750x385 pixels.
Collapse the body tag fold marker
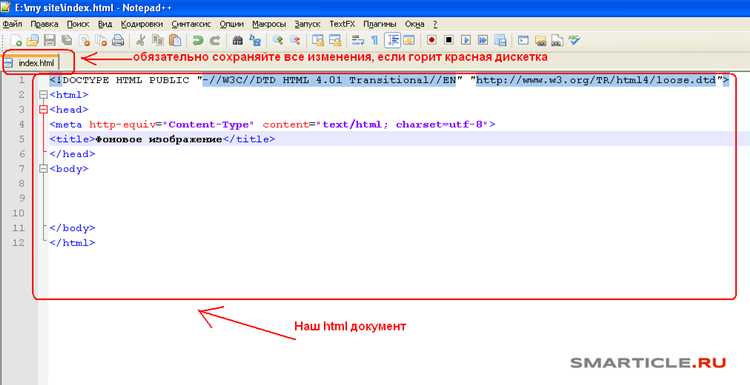[x=44, y=169]
